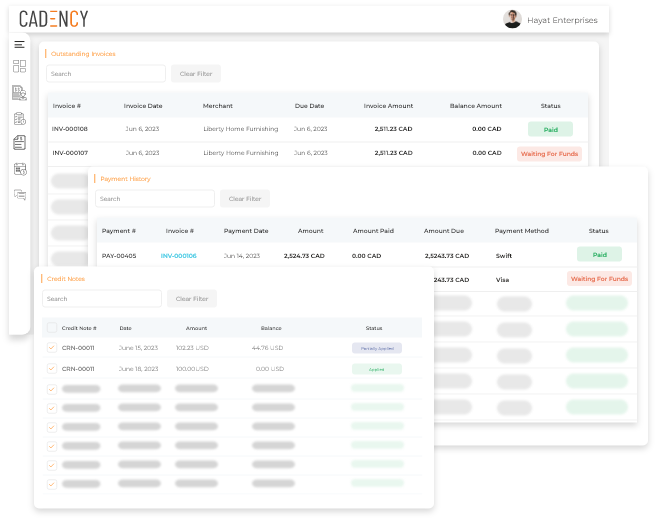
Task: Click Clear Filter in Credit Notes
Action: click(x=192, y=299)
